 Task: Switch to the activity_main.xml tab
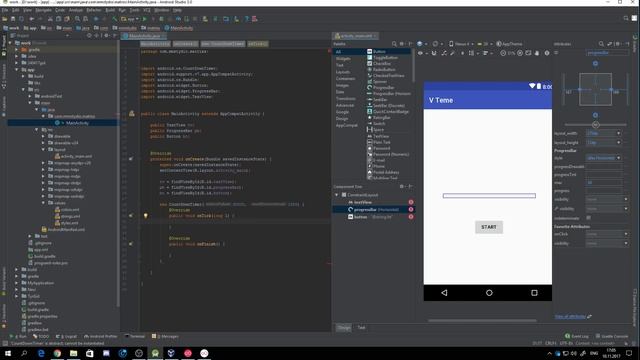click(356, 36)
